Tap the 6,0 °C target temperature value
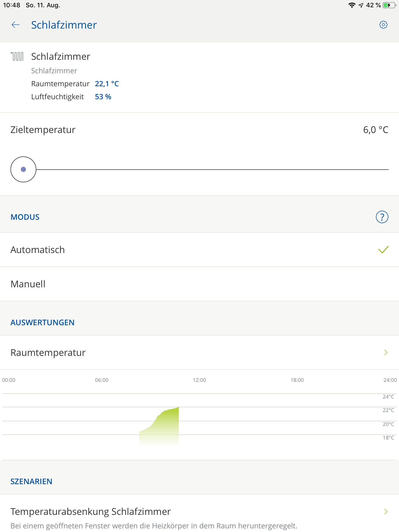 click(375, 130)
